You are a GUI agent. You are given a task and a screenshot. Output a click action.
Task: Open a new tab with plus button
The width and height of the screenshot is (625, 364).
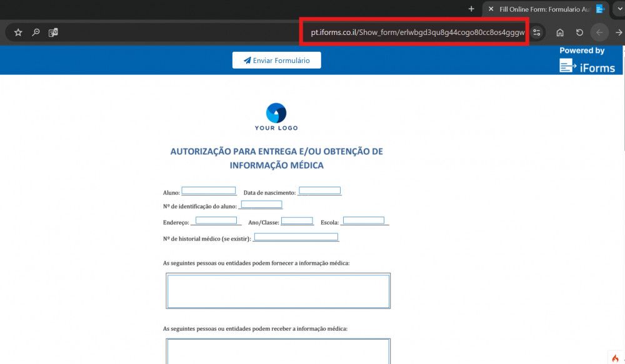(x=471, y=9)
